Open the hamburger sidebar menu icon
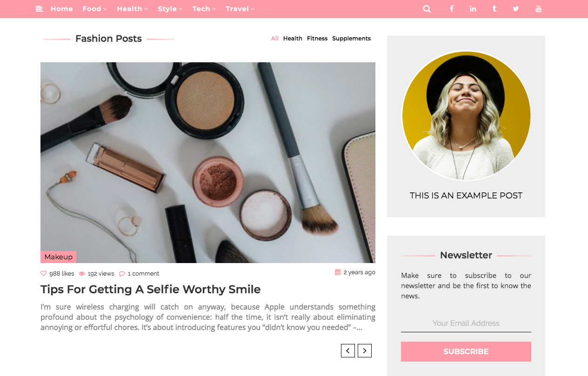588x376 pixels. [x=40, y=9]
